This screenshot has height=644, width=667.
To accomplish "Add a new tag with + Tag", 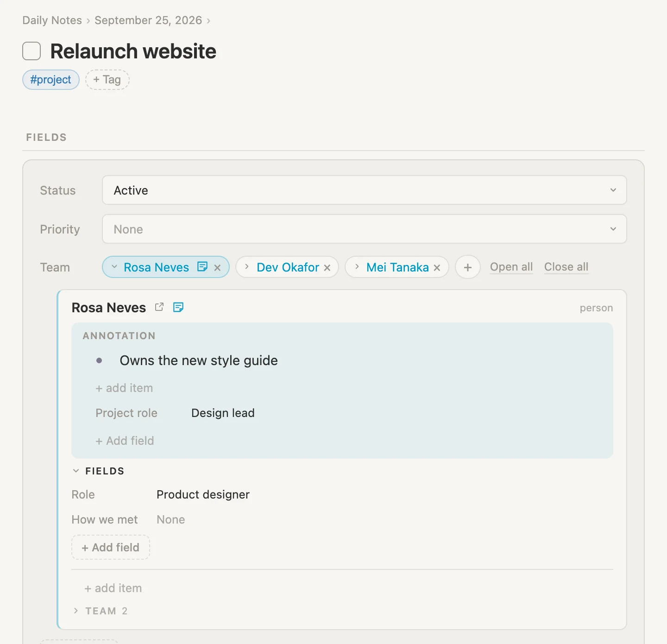I will click(107, 80).
